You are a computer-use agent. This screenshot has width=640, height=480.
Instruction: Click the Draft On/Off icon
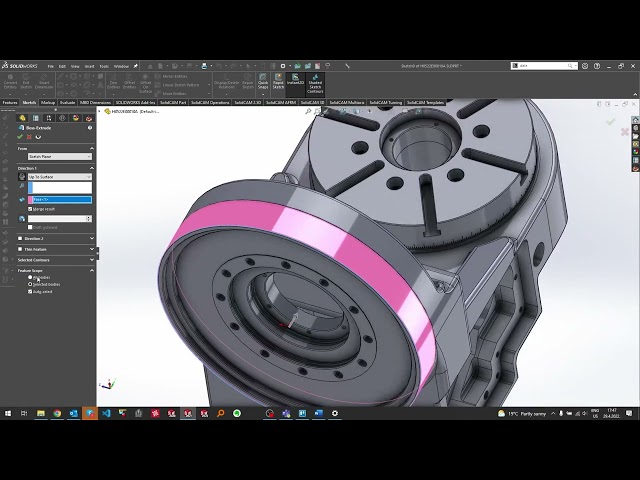pos(22,219)
